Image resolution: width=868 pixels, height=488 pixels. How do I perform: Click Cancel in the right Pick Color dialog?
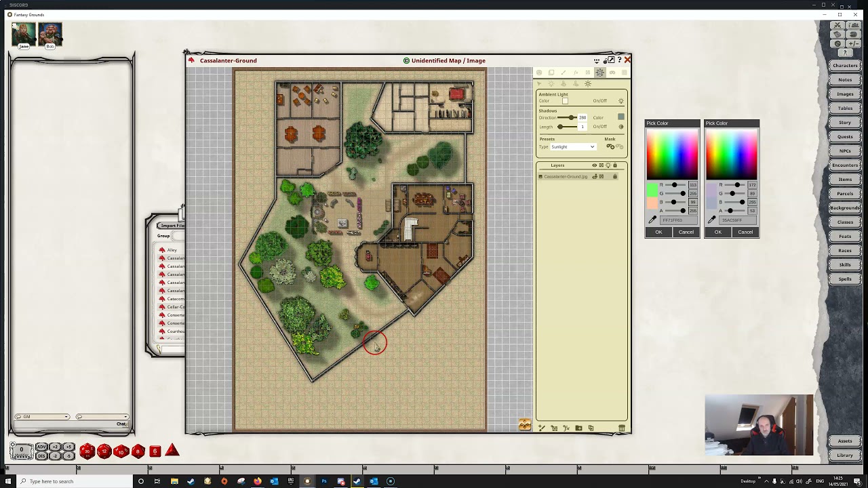[745, 232]
